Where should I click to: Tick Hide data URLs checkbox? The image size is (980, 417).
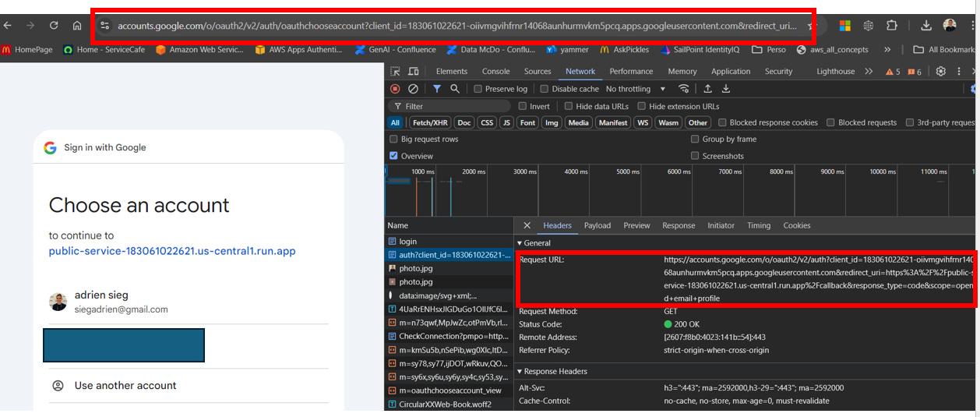pos(569,106)
